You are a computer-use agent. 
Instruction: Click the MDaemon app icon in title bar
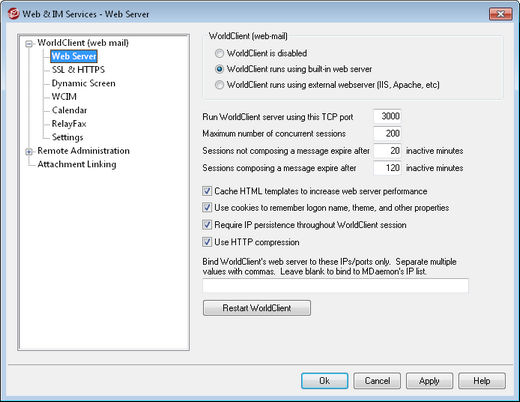pyautogui.click(x=14, y=14)
